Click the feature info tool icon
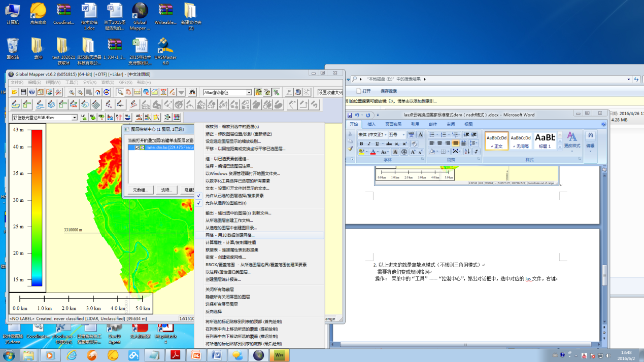Image resolution: width=644 pixels, height=362 pixels. 146,92
